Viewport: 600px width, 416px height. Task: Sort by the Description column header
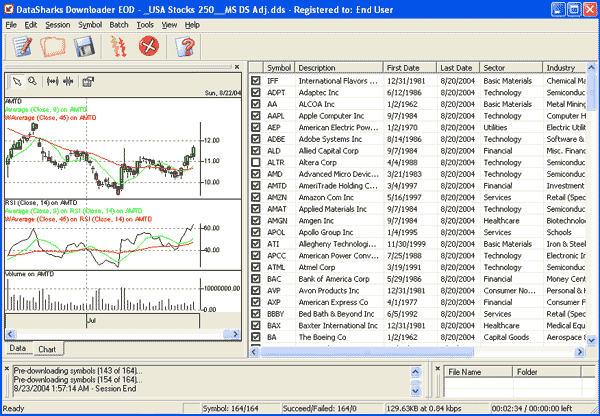point(339,68)
